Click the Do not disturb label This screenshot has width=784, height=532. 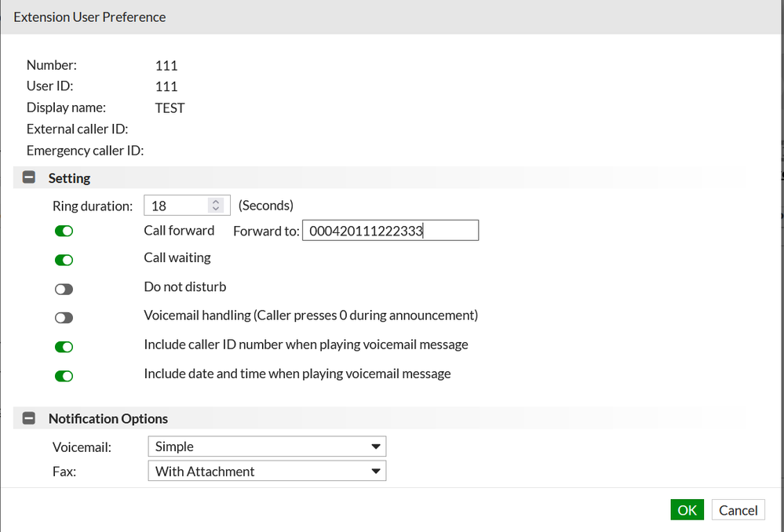coord(185,287)
